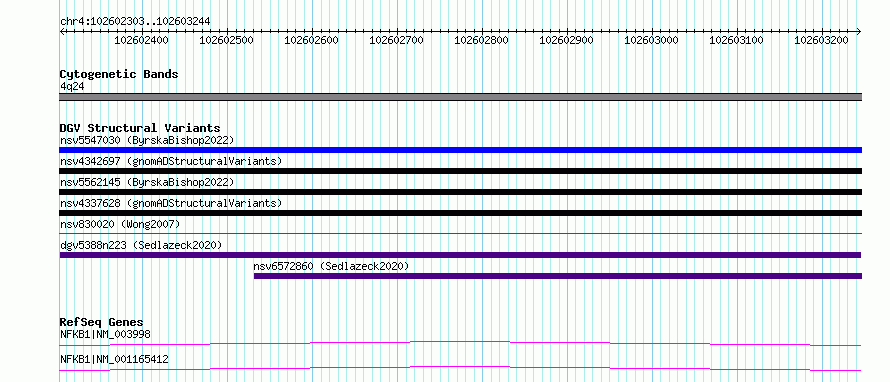Click ruler position 102602700
Viewport: 890px width, 382px height.
point(396,40)
